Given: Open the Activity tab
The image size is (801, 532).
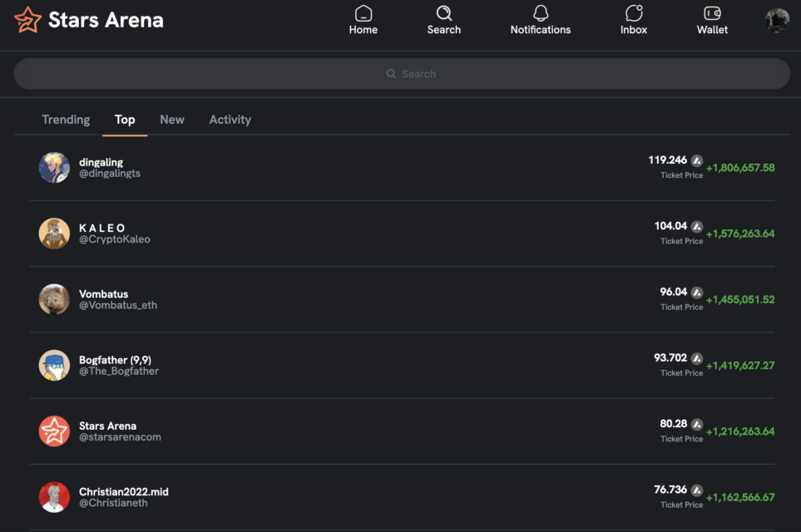Looking at the screenshot, I should 230,120.
